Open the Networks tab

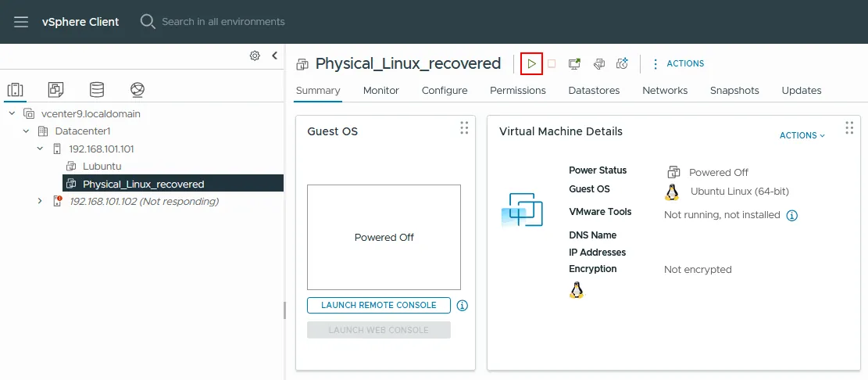tap(665, 90)
